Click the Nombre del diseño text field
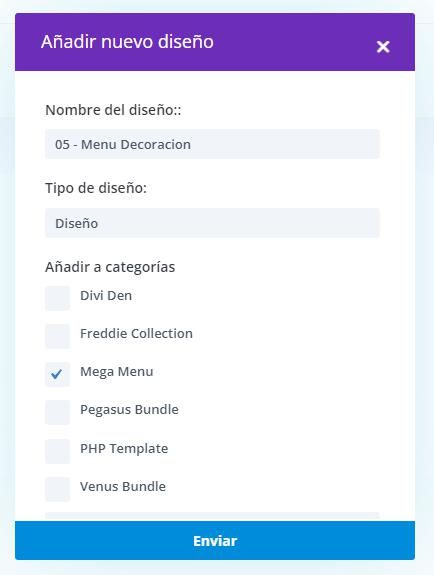 pyautogui.click(x=212, y=144)
